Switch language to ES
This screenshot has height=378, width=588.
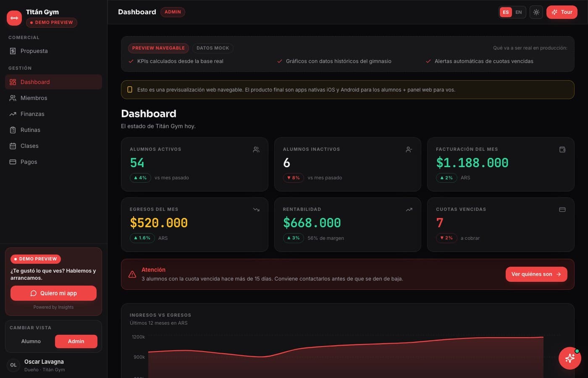506,12
